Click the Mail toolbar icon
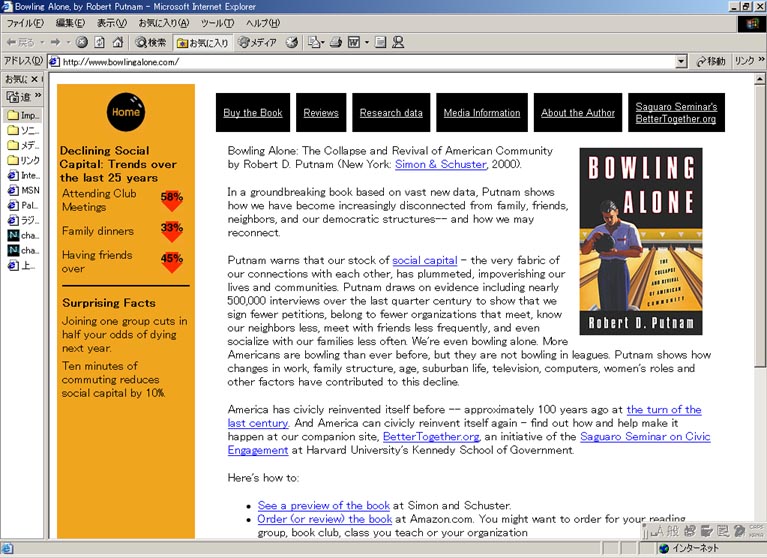Viewport: 767px width, 558px height. [316, 43]
